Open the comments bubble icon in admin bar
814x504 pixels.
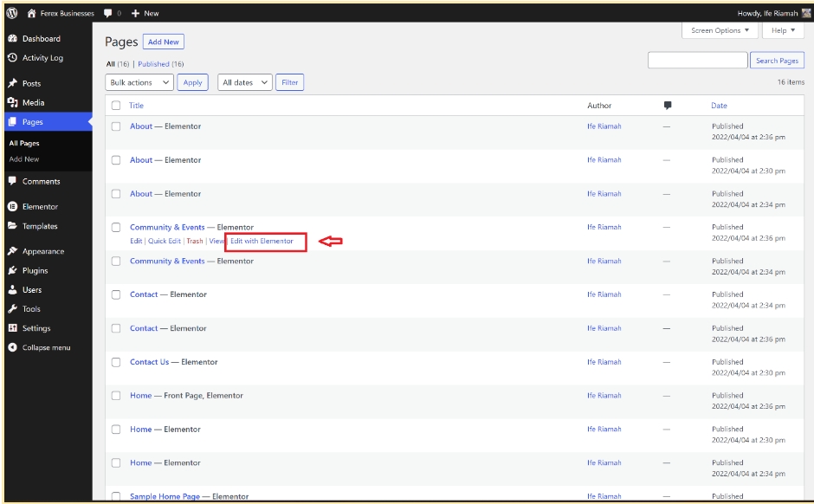click(x=107, y=13)
